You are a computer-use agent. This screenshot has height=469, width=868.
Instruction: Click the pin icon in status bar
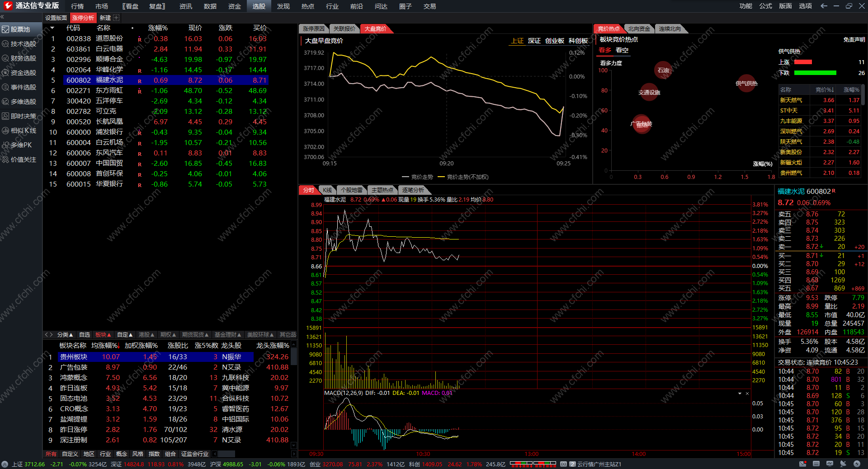pos(843,464)
